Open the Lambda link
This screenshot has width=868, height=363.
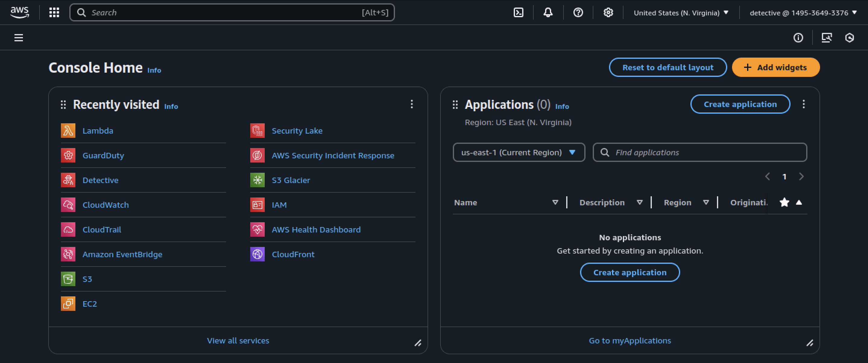(x=98, y=131)
